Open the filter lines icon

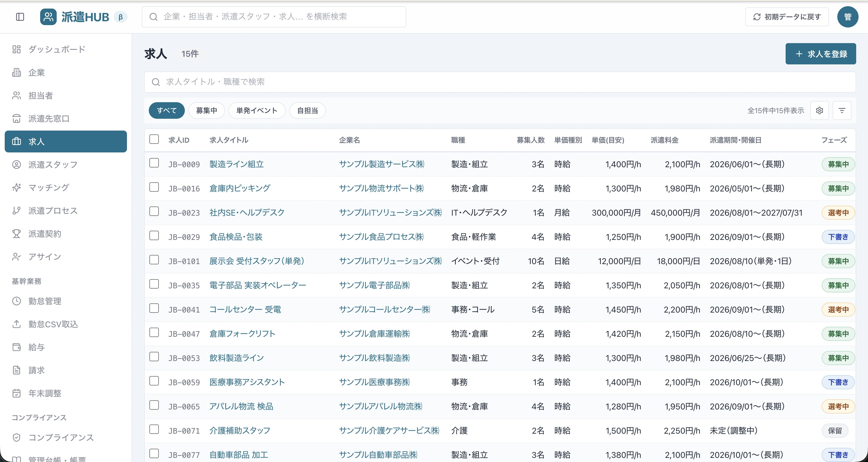coord(842,110)
